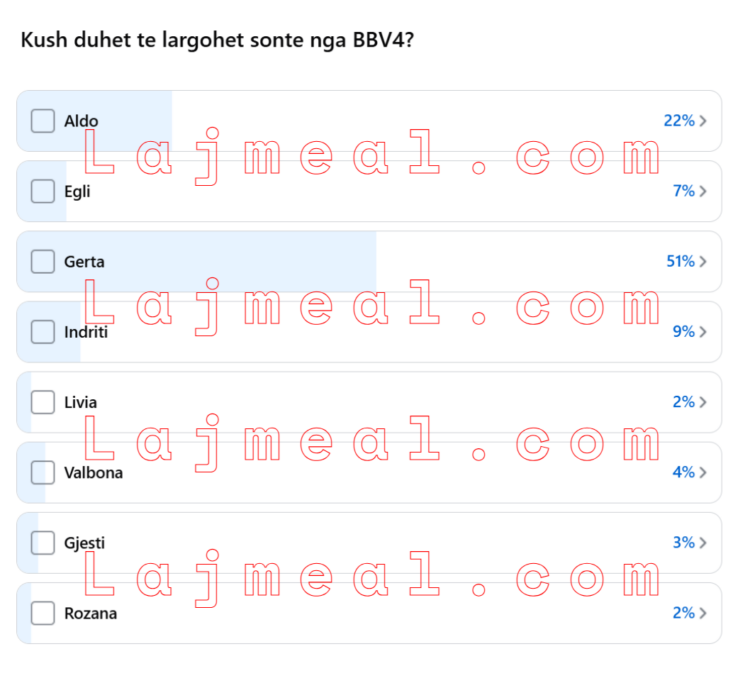The width and height of the screenshot is (750, 688).
Task: Click the 51% result for Gerta
Action: tap(680, 261)
